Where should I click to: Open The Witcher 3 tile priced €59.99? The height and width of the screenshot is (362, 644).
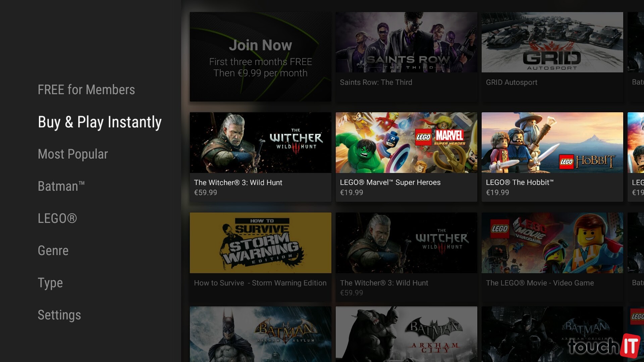(260, 143)
